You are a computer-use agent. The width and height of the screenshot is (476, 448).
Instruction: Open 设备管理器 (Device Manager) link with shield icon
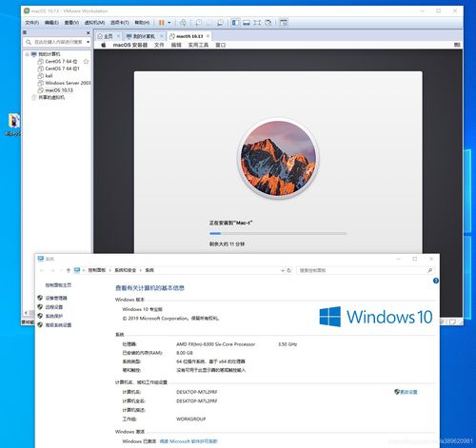(56, 298)
